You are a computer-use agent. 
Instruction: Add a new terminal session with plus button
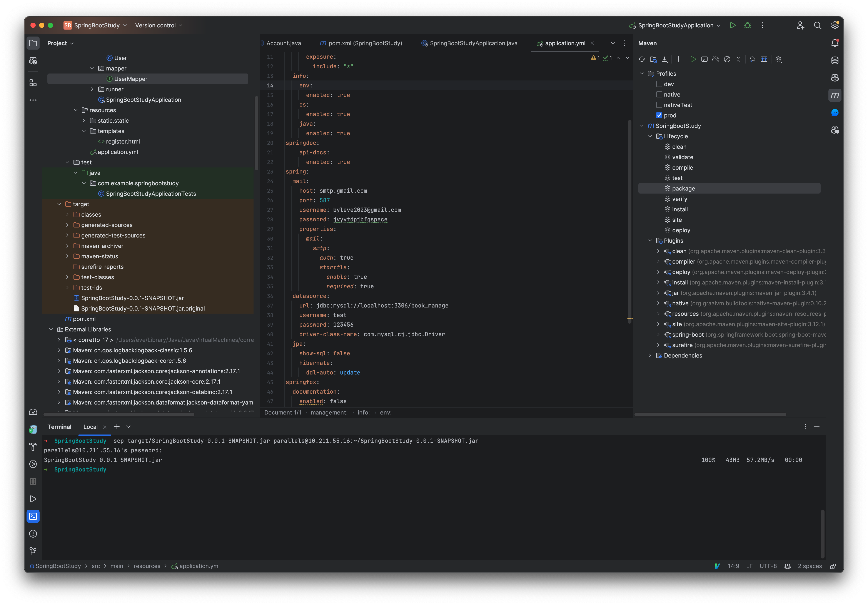117,426
